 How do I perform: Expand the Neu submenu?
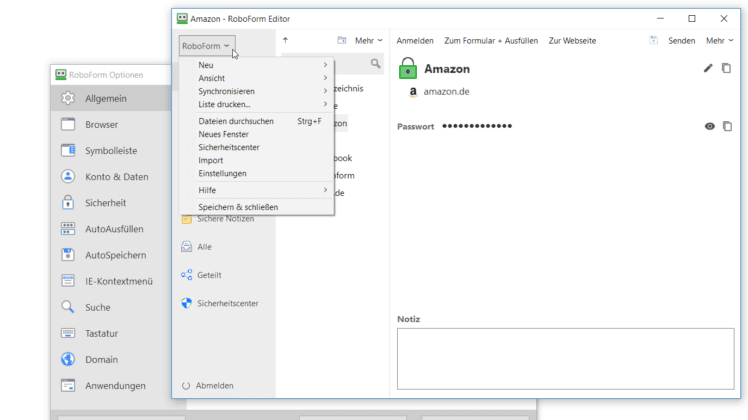coord(257,65)
